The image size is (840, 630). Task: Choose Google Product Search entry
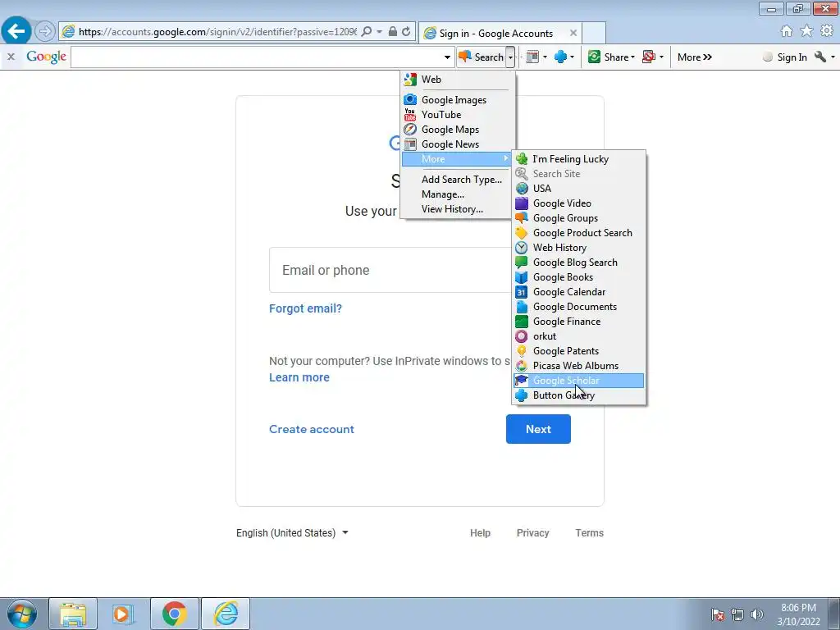[578, 233]
